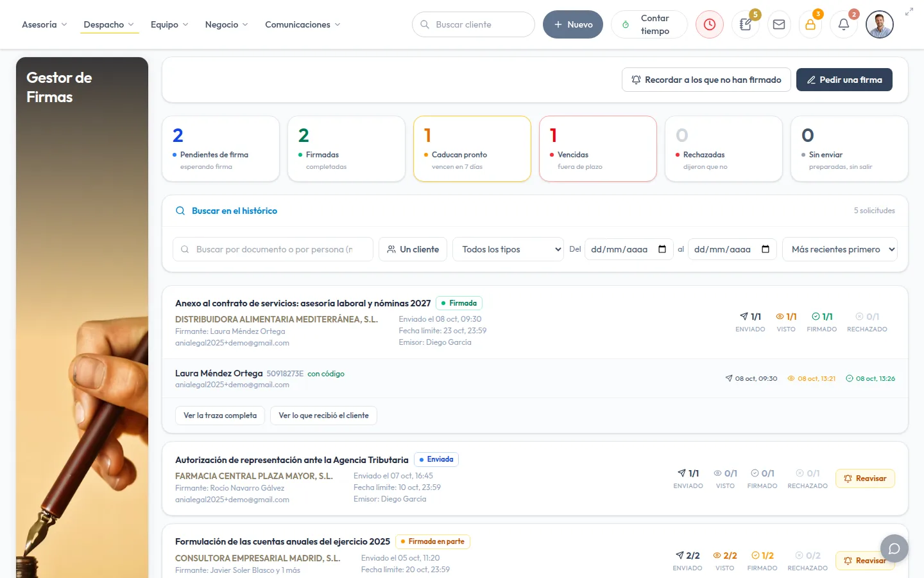Click the magnifier icon beside Buscar en el histórico
Image resolution: width=924 pixels, height=578 pixels.
pyautogui.click(x=180, y=211)
